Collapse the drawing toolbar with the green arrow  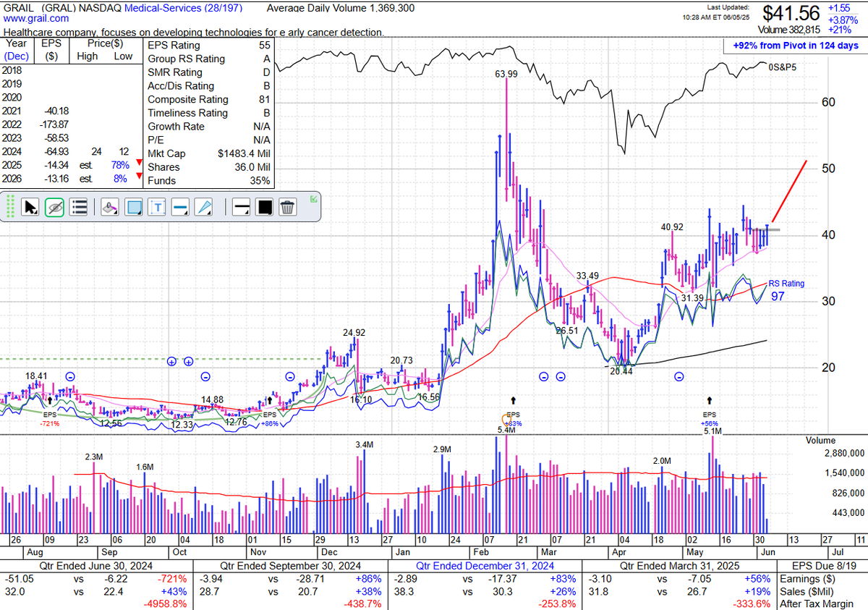(313, 199)
